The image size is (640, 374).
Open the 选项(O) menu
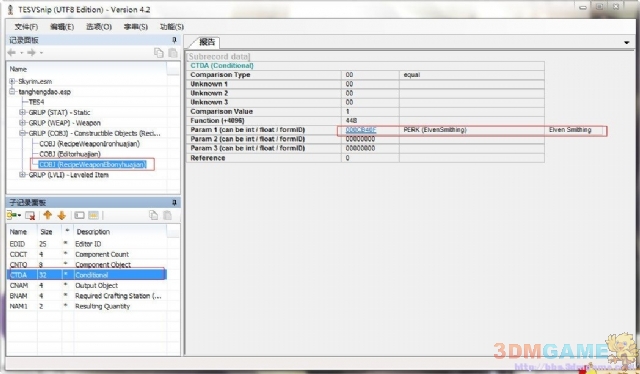(x=99, y=27)
